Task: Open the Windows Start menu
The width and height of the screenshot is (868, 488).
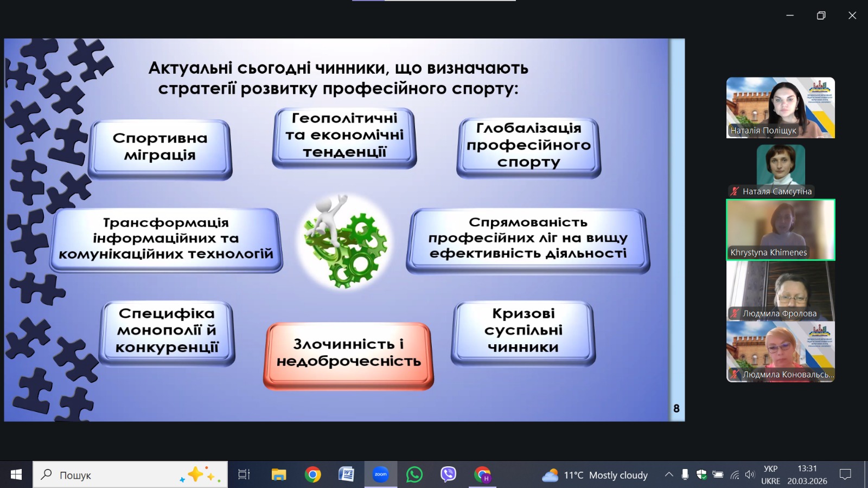Action: click(x=16, y=474)
